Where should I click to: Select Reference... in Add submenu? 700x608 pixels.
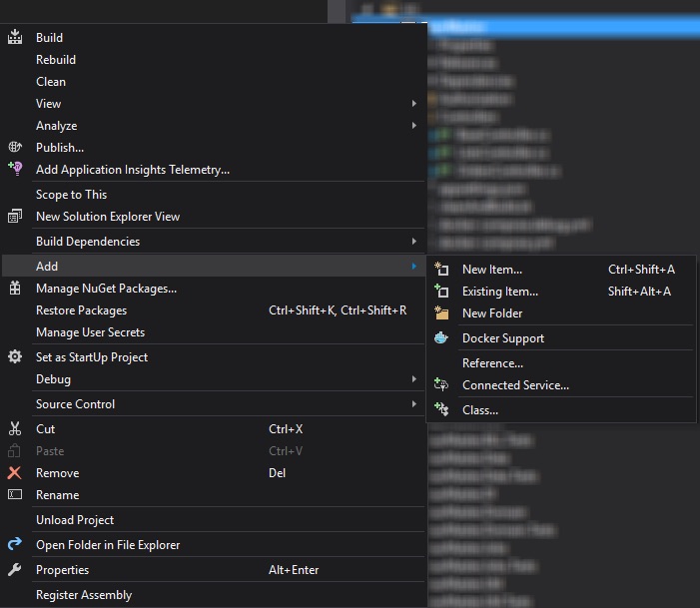click(x=561, y=363)
